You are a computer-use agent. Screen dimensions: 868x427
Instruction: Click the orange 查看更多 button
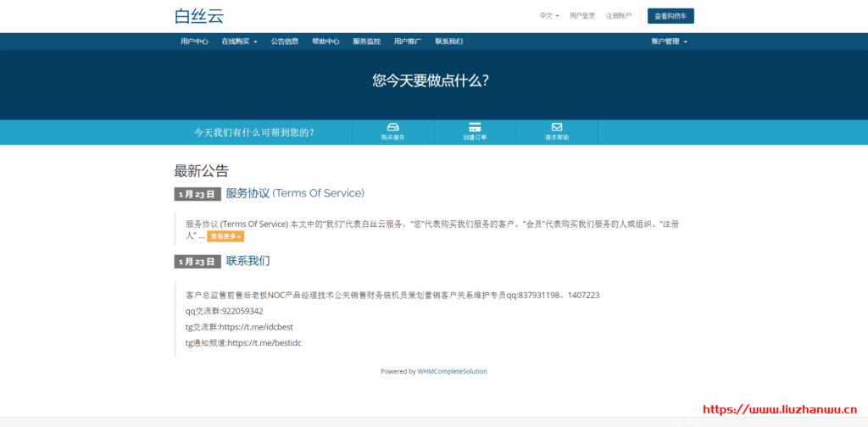pos(225,236)
